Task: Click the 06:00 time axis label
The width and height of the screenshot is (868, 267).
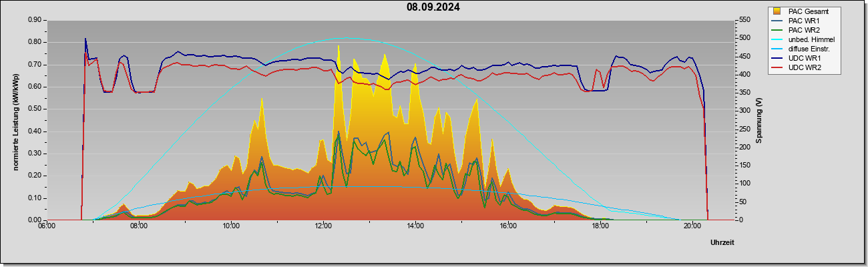Action: coord(46,226)
